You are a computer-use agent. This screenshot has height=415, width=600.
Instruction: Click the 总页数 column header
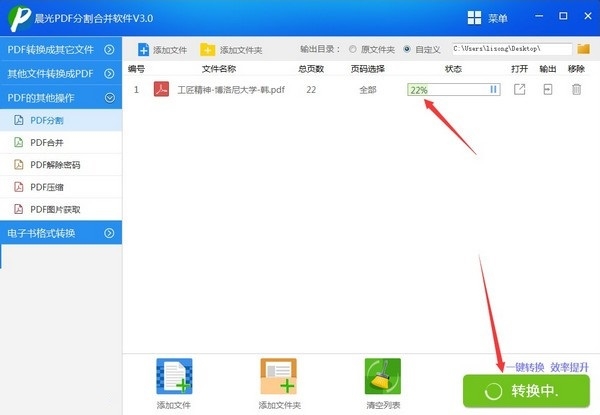pos(311,69)
